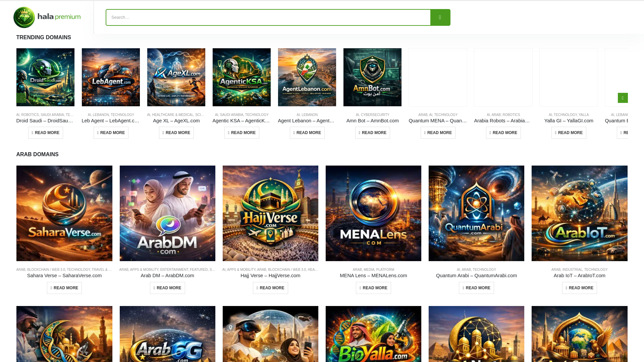Open the AgentLebanon.com thumbnail image
Viewport: 644px width, 362px height.
[x=307, y=77]
